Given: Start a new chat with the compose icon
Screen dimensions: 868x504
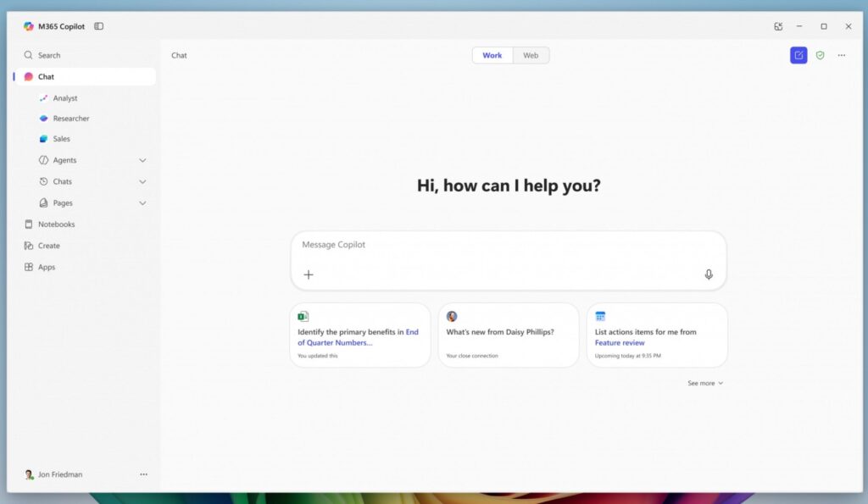Looking at the screenshot, I should tap(798, 55).
